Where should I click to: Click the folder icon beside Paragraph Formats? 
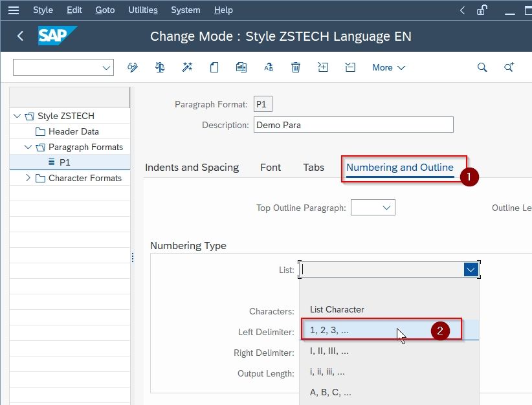coord(40,148)
